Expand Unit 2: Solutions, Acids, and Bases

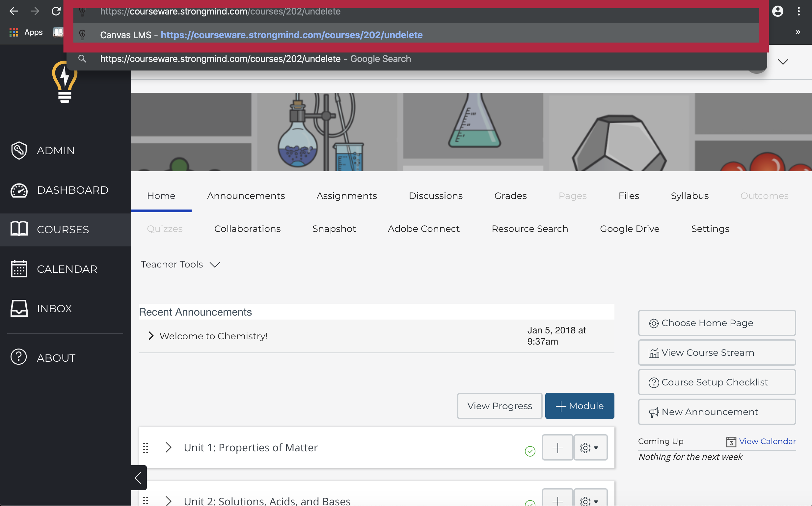(x=168, y=501)
